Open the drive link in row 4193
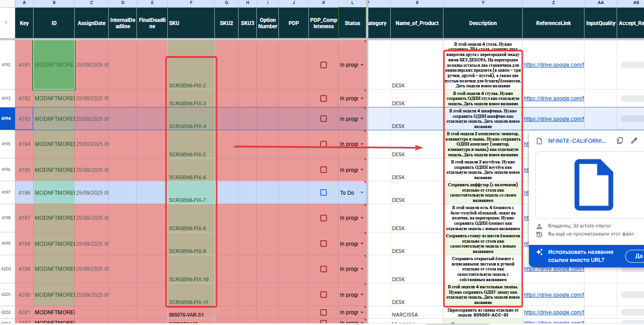This screenshot has width=644, height=325. pos(554,98)
